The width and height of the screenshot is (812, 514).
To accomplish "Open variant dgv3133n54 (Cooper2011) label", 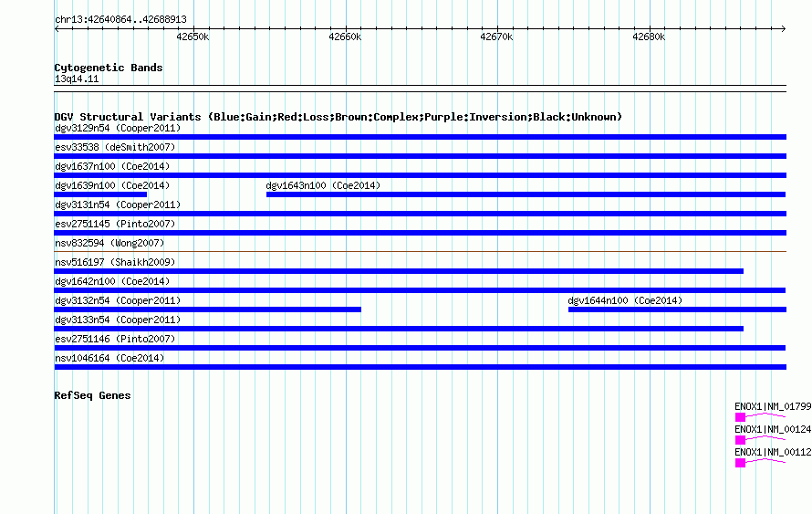I will [118, 320].
